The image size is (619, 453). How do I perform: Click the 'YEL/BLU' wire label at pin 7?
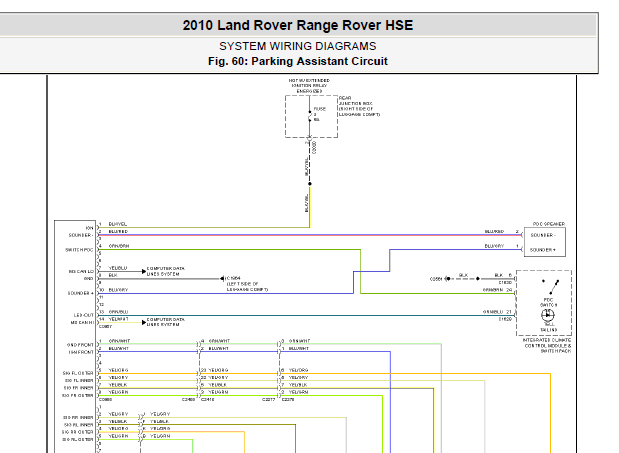(x=118, y=268)
